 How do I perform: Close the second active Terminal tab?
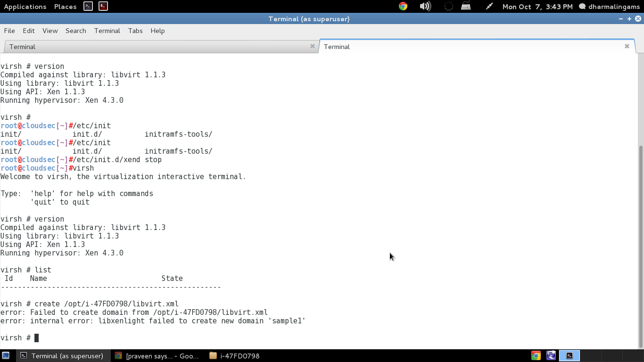(627, 46)
